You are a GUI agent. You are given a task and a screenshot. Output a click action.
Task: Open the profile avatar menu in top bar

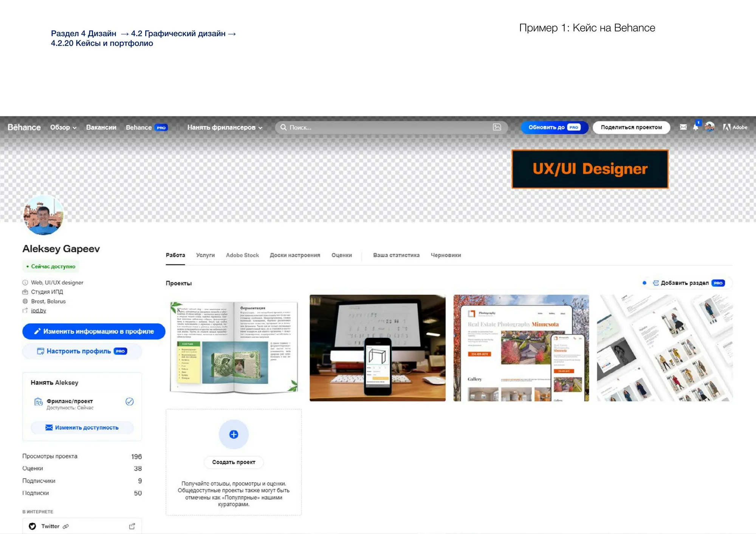(710, 127)
